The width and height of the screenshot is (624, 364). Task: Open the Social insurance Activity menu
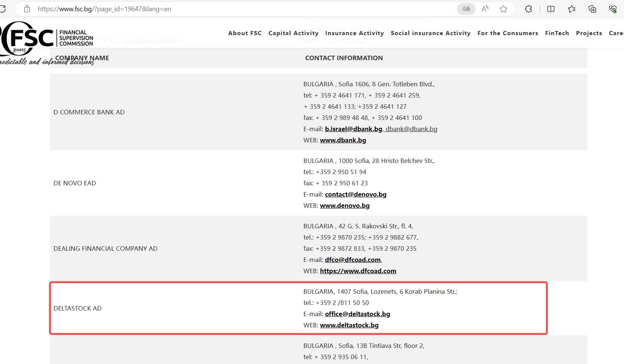tap(430, 33)
